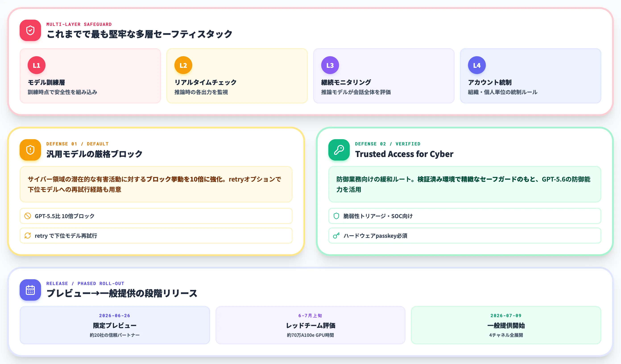Click the heading プレビュー→一般提供の段階リリース
The image size is (621, 364).
pos(122,294)
